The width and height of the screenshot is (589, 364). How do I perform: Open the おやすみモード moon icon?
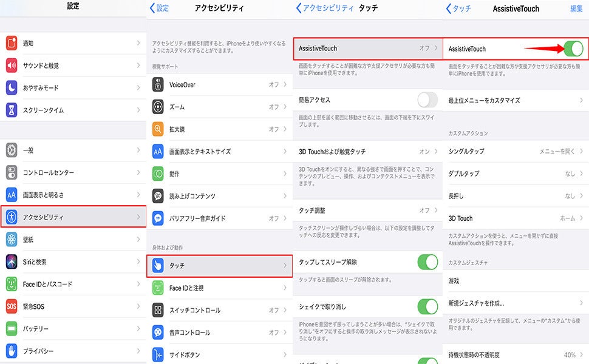click(x=12, y=88)
